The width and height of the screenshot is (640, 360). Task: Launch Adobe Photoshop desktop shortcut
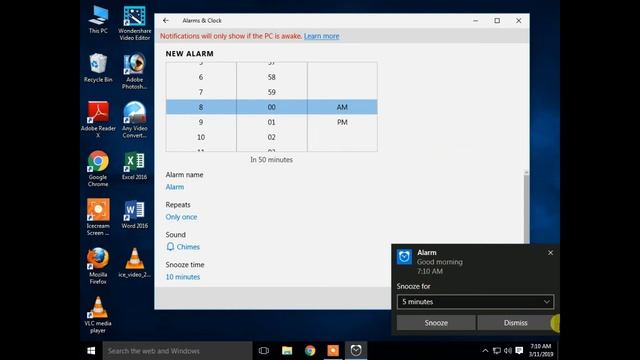[x=135, y=71]
